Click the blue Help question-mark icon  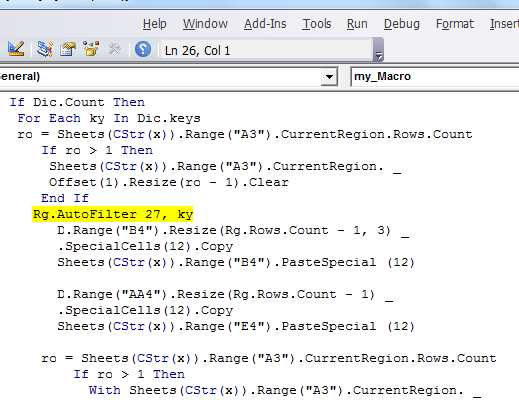click(x=143, y=49)
